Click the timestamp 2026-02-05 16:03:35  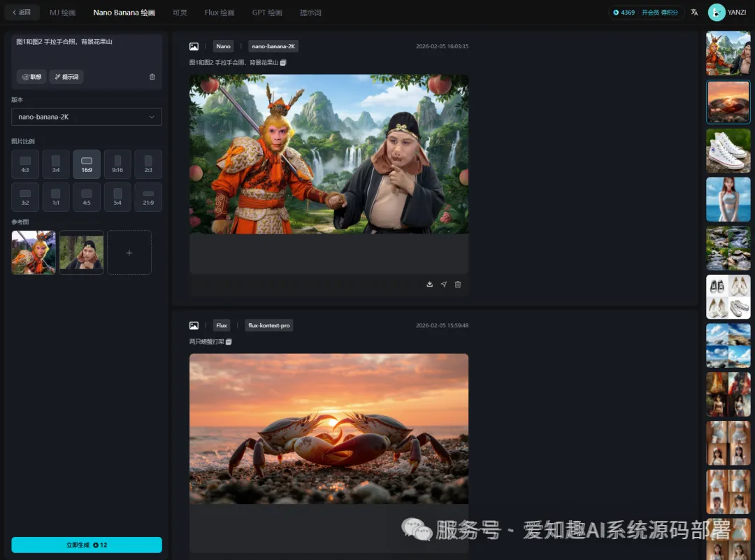[442, 46]
